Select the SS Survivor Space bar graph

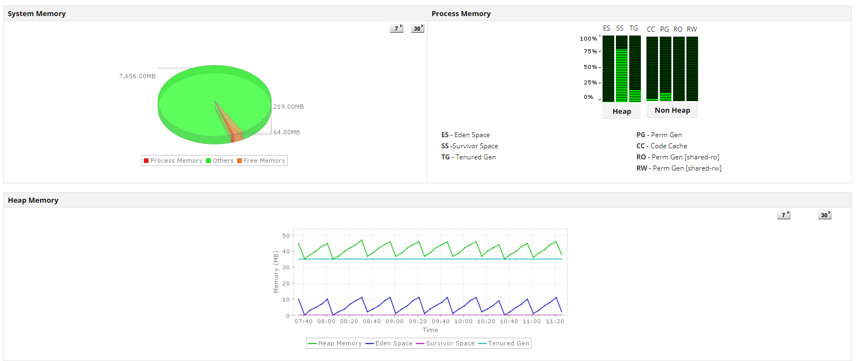620,67
